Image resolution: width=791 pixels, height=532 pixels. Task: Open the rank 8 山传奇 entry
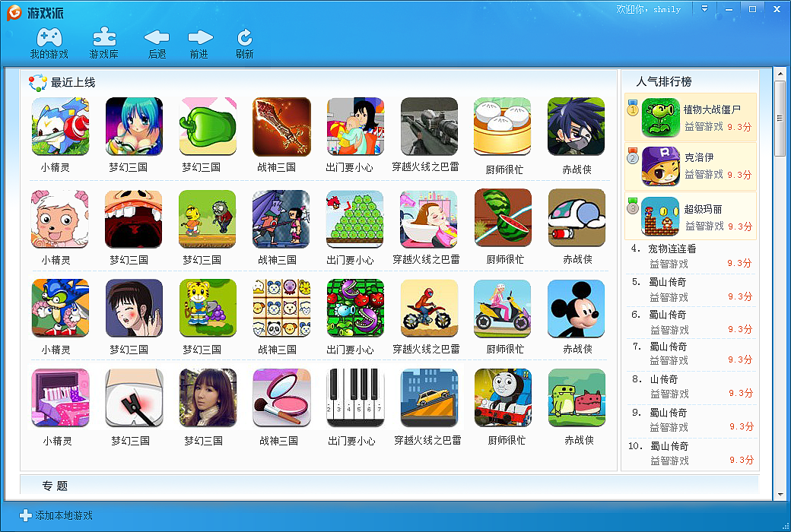tap(691, 386)
